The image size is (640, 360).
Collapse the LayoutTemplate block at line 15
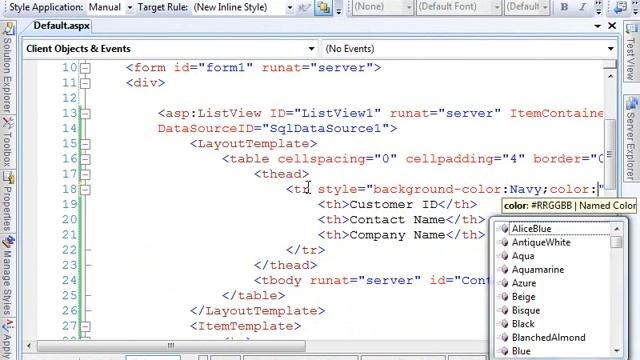pos(85,144)
